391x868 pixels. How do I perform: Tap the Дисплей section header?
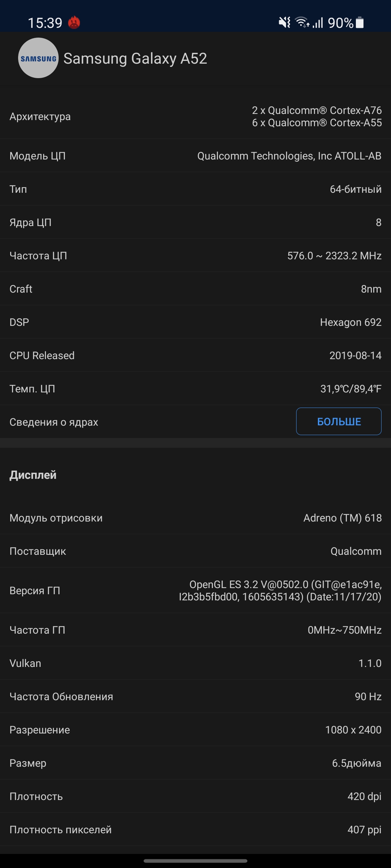(x=33, y=475)
